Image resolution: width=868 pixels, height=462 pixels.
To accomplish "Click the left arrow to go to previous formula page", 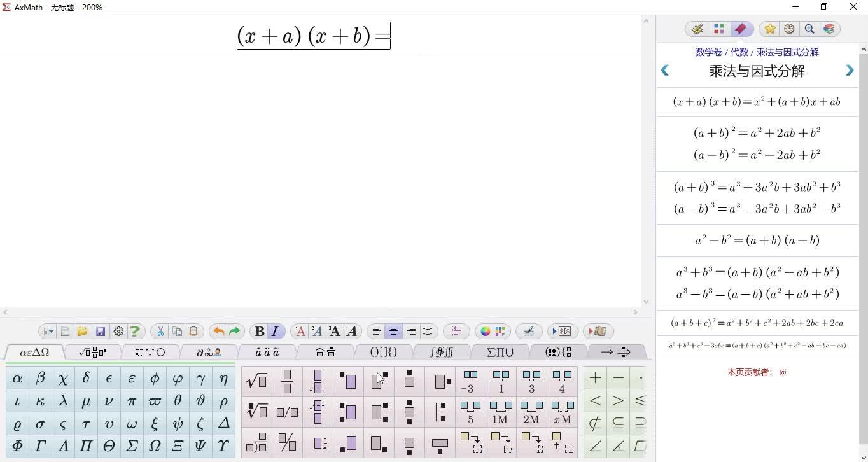I will click(x=664, y=70).
